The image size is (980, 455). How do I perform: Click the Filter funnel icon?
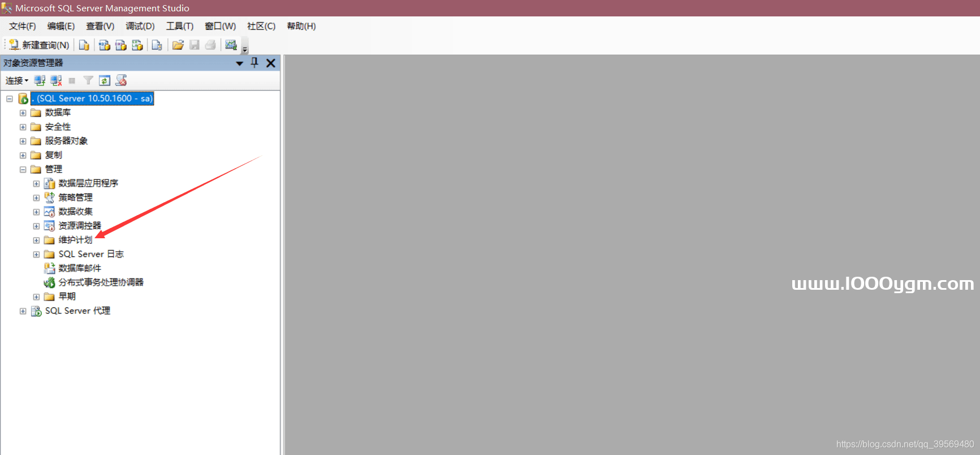coord(88,80)
